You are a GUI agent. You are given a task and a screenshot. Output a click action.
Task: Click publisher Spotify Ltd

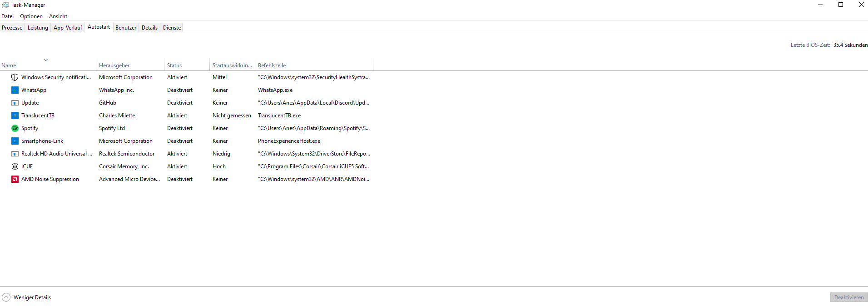[112, 128]
